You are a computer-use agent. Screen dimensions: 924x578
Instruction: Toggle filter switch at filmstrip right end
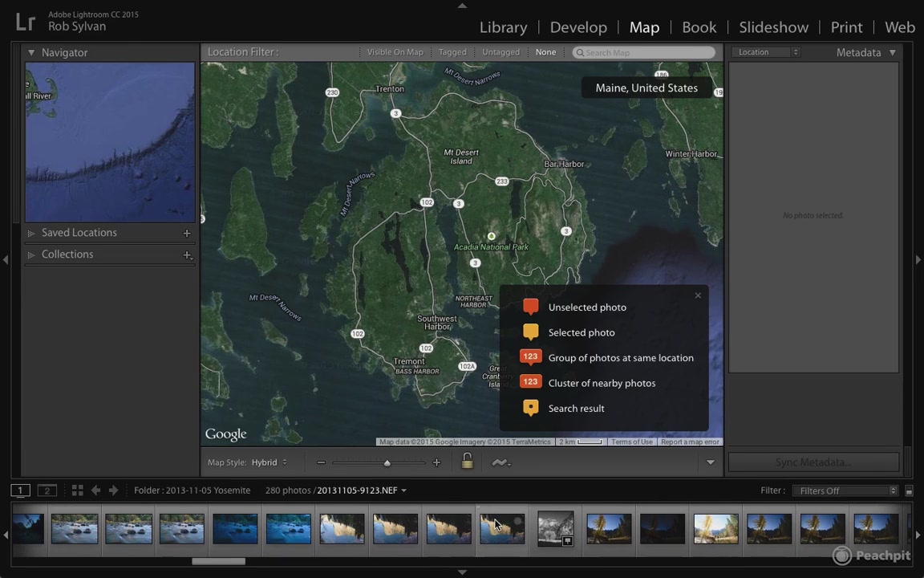point(910,490)
